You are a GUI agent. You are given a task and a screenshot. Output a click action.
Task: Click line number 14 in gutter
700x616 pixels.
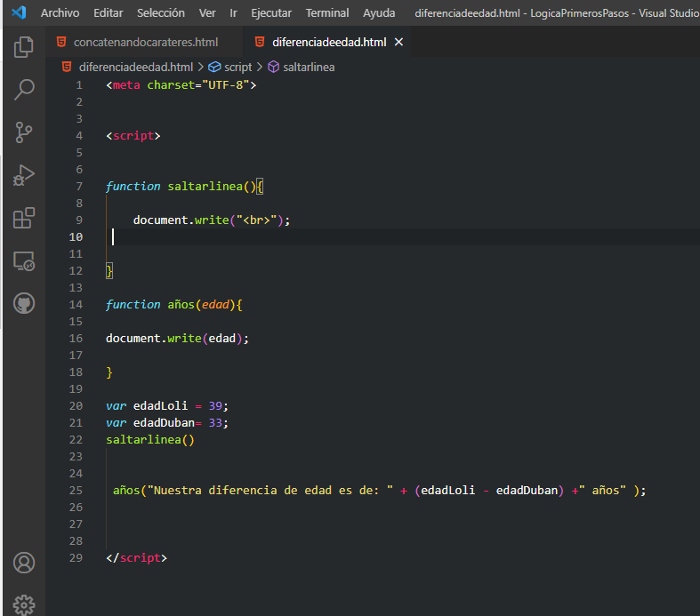pos(76,304)
